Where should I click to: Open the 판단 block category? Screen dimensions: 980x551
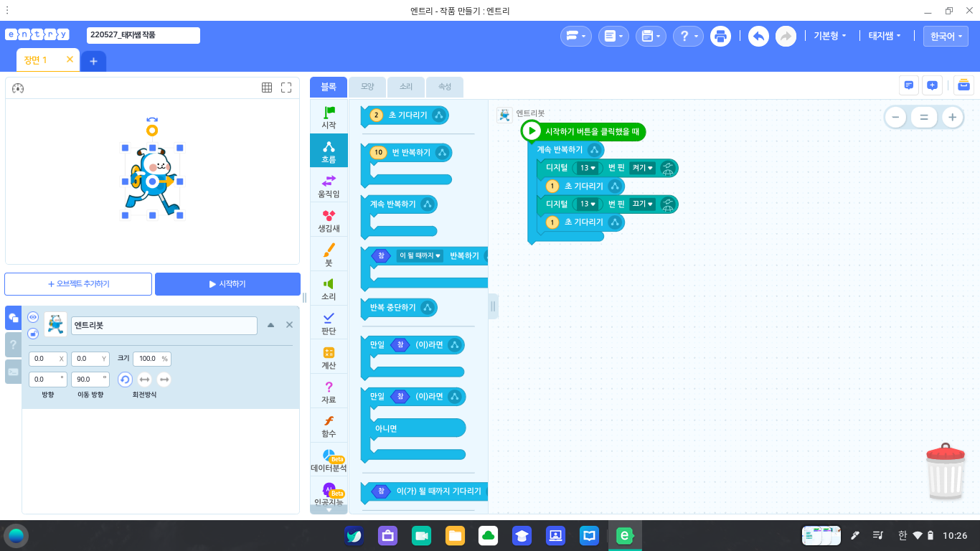pos(329,322)
